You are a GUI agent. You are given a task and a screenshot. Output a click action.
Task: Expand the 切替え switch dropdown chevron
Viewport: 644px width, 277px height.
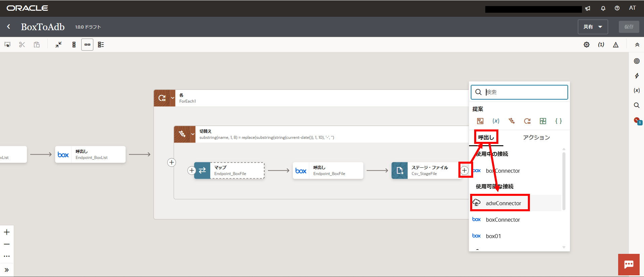coord(193,134)
